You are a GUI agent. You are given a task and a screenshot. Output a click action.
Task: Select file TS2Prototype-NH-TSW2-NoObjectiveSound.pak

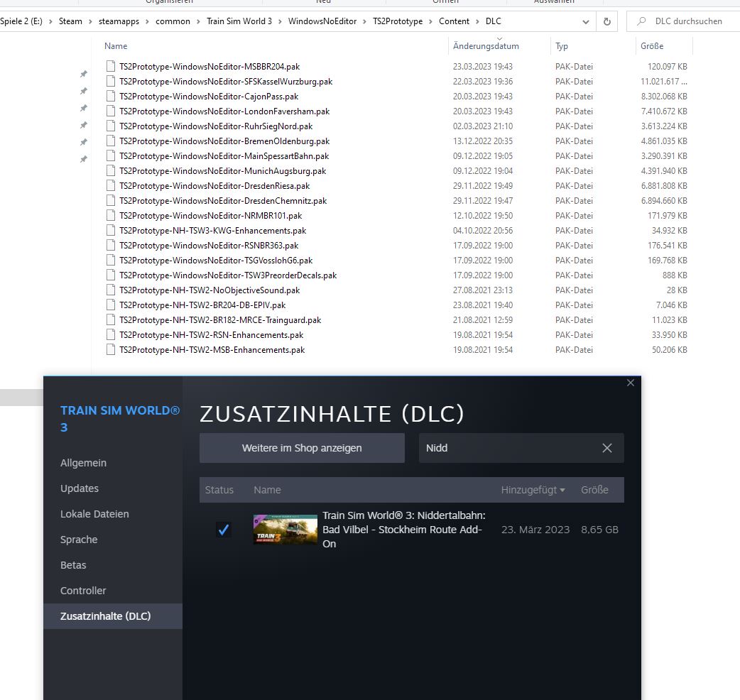pyautogui.click(x=210, y=290)
